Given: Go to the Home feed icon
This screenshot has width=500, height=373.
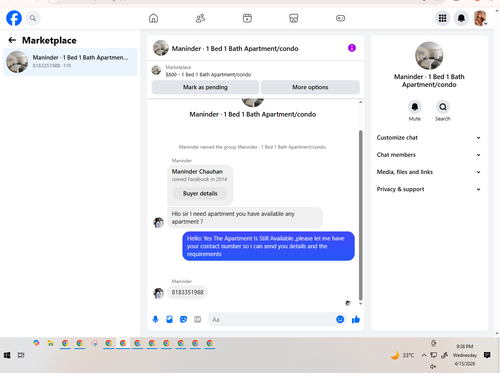Looking at the screenshot, I should click(x=153, y=18).
